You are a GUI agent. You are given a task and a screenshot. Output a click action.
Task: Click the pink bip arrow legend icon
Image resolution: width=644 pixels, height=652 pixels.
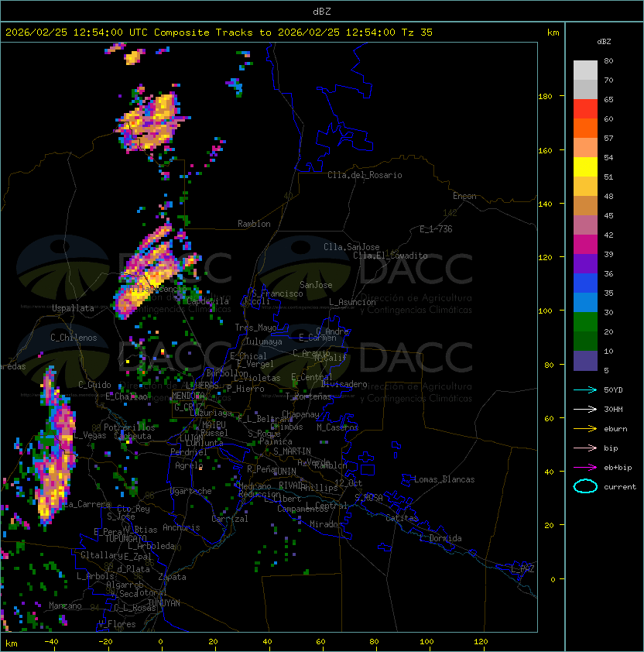585,448
